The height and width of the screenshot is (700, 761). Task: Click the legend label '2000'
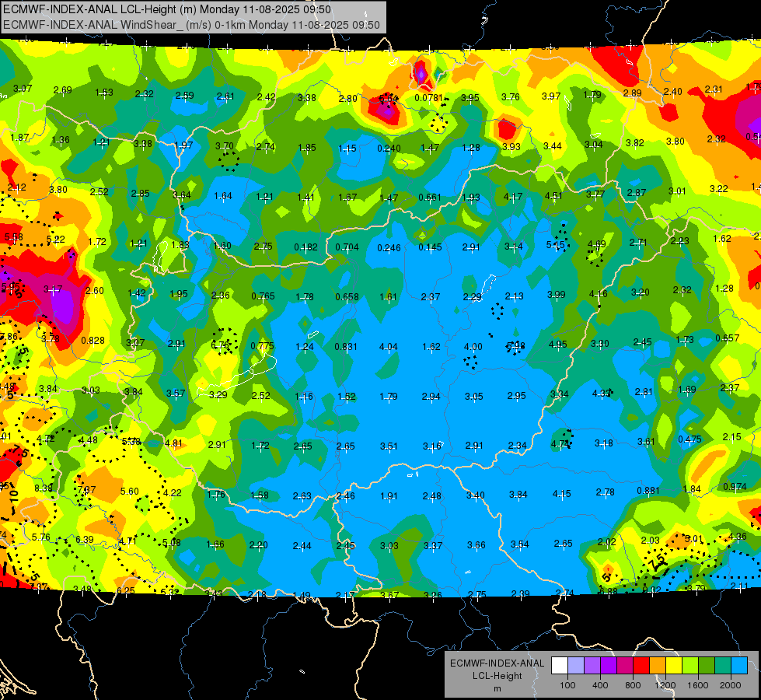pos(731,685)
